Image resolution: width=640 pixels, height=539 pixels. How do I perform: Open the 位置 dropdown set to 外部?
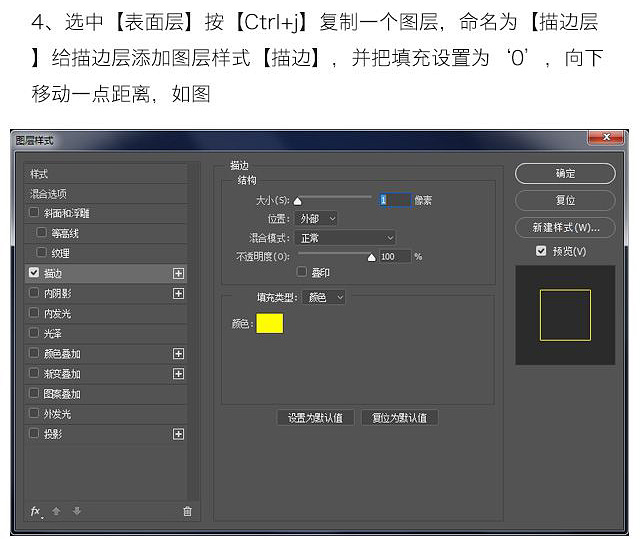(316, 219)
